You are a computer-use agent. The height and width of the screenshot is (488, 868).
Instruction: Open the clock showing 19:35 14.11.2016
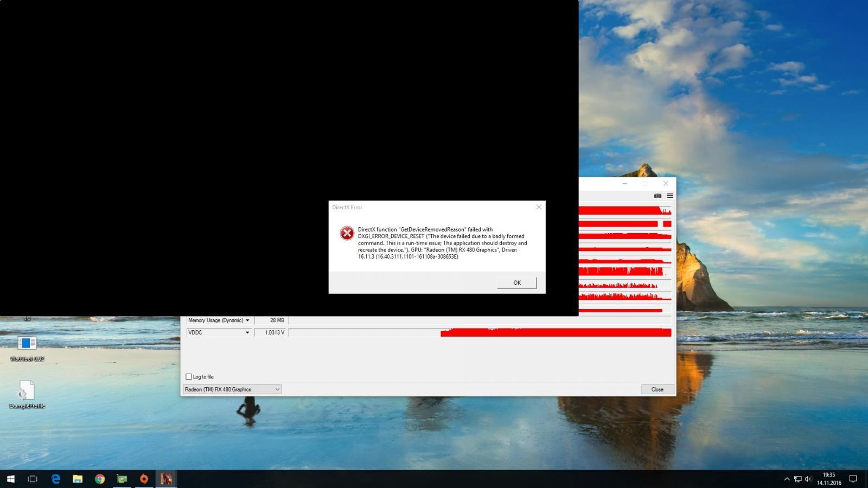[x=829, y=479]
